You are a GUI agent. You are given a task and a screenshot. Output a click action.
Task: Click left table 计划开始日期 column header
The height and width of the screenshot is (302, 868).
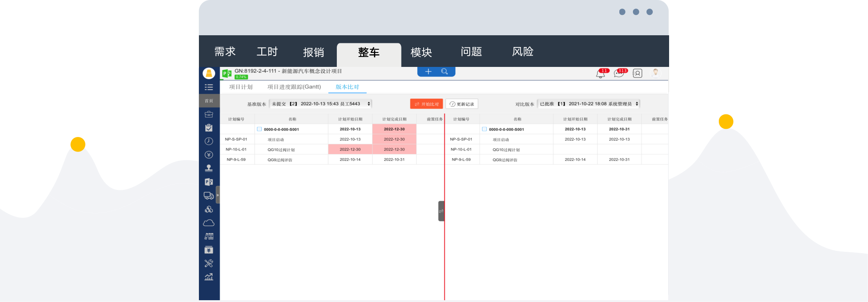pos(350,119)
